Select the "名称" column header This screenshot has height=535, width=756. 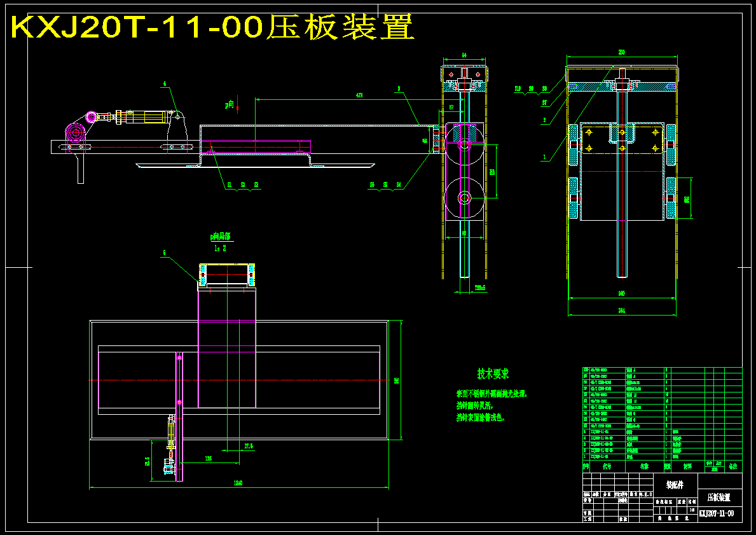(644, 467)
